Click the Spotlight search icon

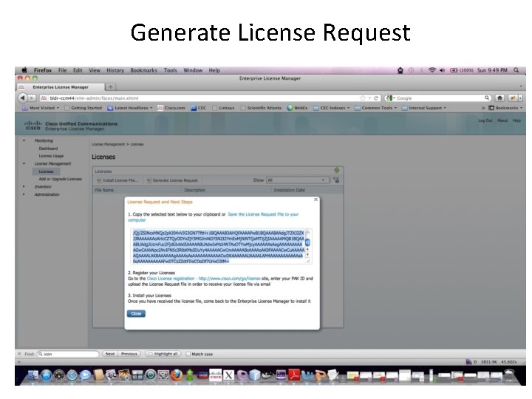pyautogui.click(x=516, y=70)
